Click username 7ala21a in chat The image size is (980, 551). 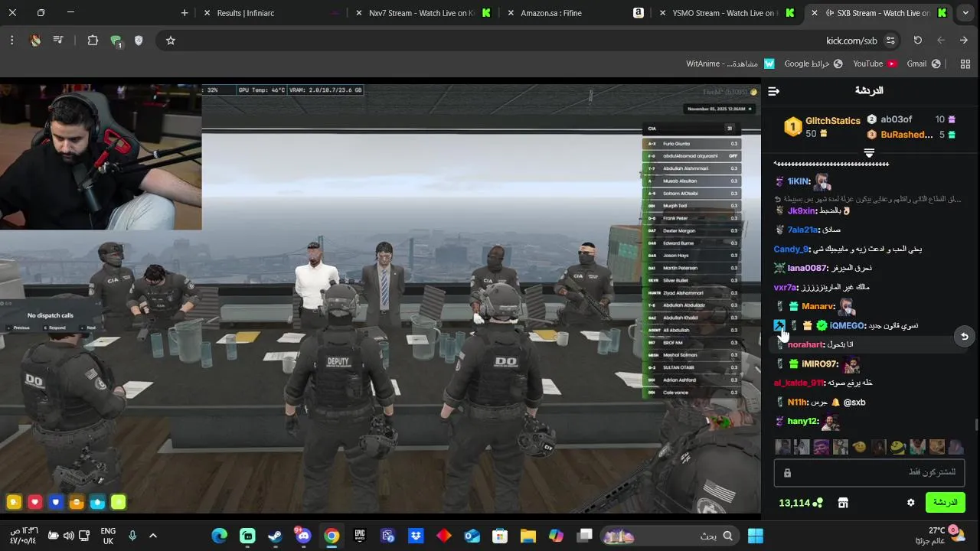tap(803, 230)
